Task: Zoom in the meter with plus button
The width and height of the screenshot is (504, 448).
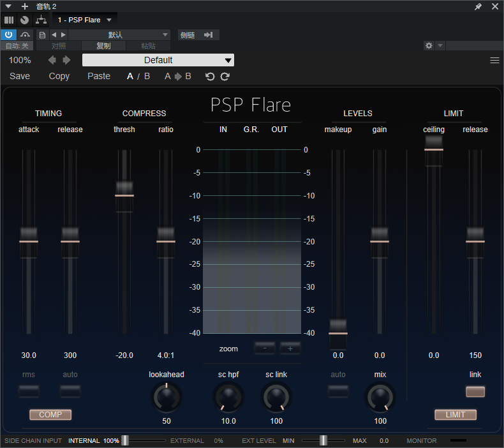Action: click(290, 348)
